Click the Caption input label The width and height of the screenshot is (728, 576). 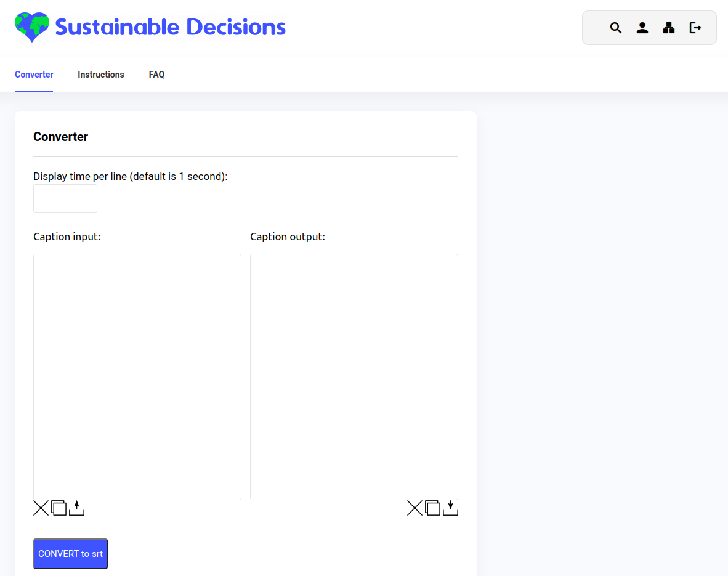pyautogui.click(x=67, y=237)
